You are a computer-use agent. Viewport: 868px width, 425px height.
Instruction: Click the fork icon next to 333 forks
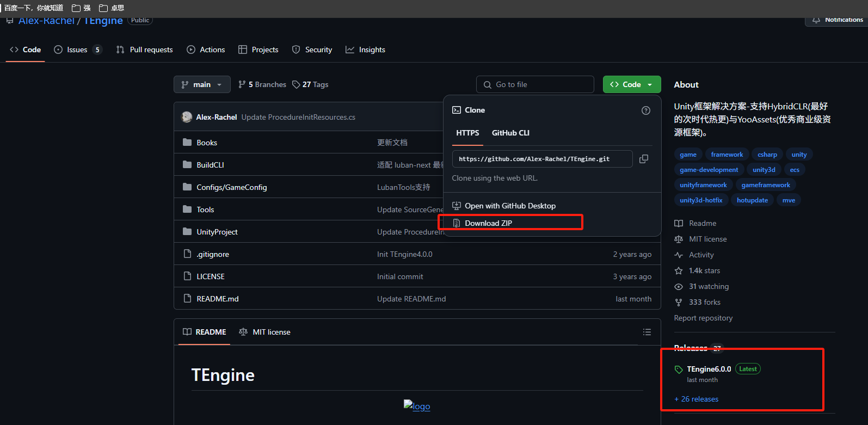tap(679, 302)
